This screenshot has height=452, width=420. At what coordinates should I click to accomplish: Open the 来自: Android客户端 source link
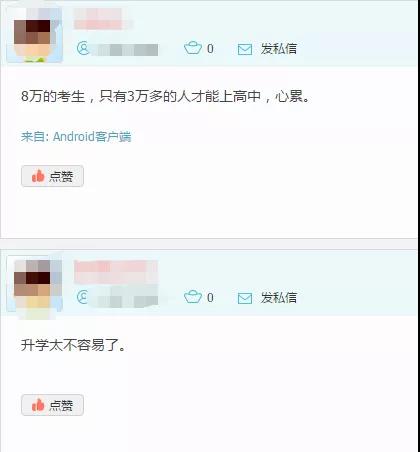(x=76, y=136)
